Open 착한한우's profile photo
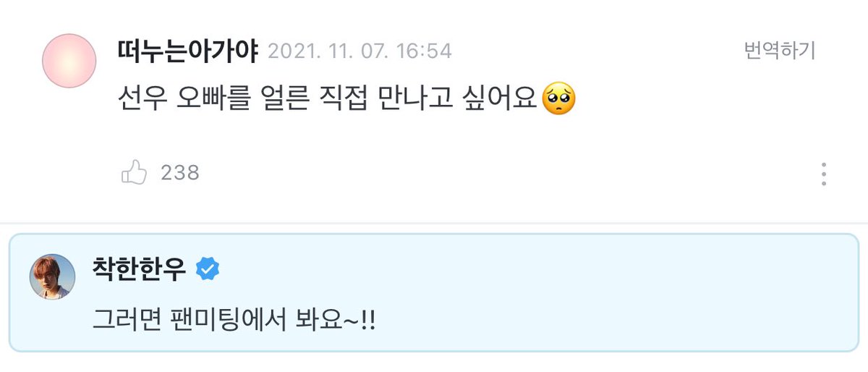The height and width of the screenshot is (372, 868). click(x=52, y=276)
